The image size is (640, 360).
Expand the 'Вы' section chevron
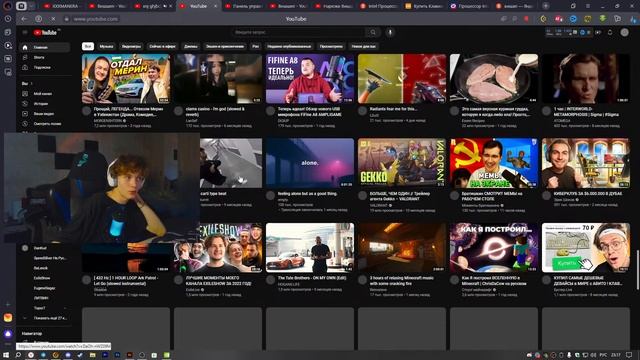[31, 84]
